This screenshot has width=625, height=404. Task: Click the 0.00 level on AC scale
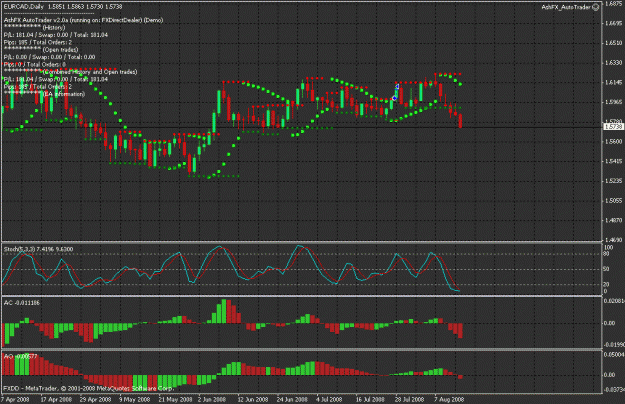[609, 323]
